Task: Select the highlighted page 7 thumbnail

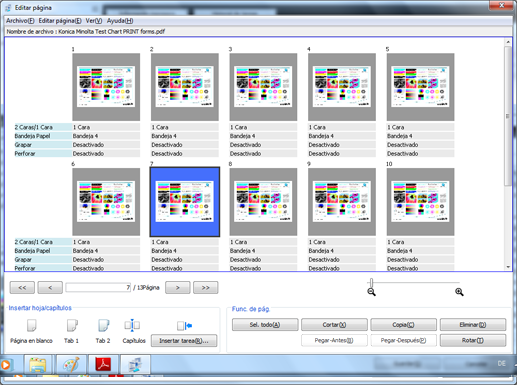Action: (x=185, y=202)
